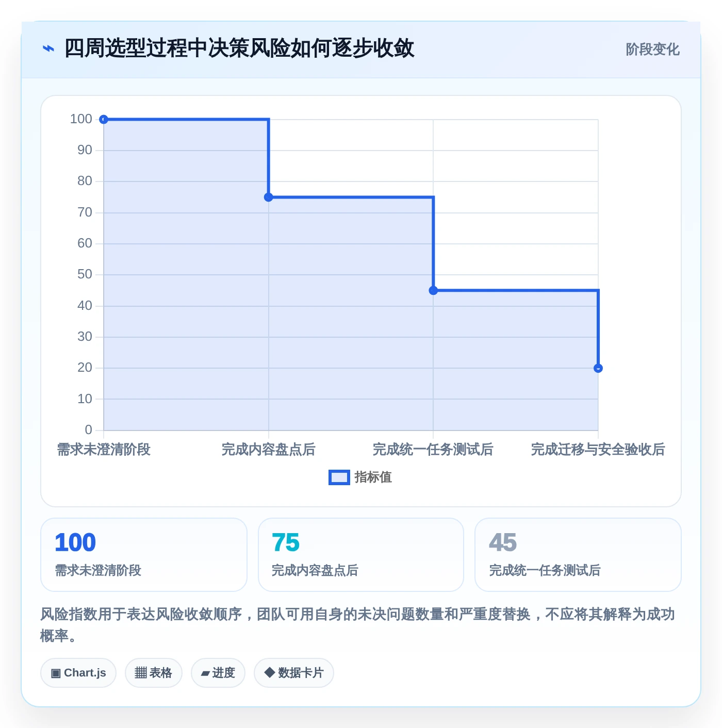
Task: Click the 风险指数 explanatory note text
Action: [x=357, y=625]
